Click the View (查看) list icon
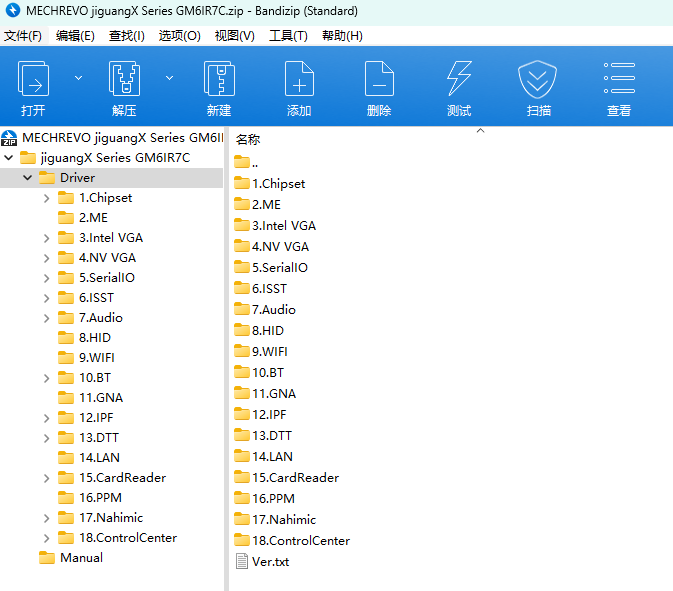 click(x=619, y=78)
